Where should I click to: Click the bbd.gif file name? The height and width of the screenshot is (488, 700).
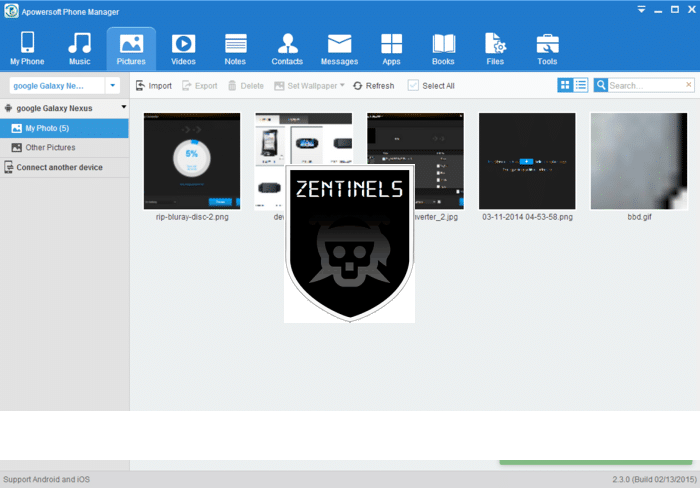pos(639,217)
